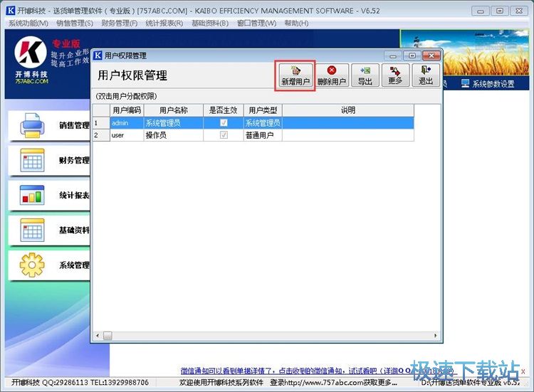Select the admin user code cell
This screenshot has height=392, width=534.
pyautogui.click(x=127, y=123)
